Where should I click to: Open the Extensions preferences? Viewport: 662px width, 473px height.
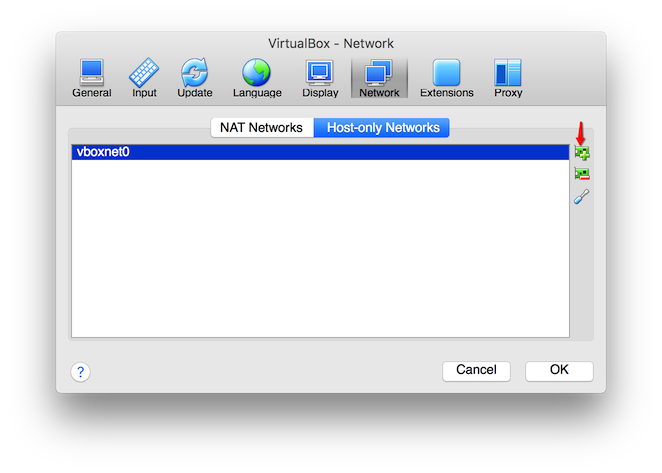click(446, 78)
